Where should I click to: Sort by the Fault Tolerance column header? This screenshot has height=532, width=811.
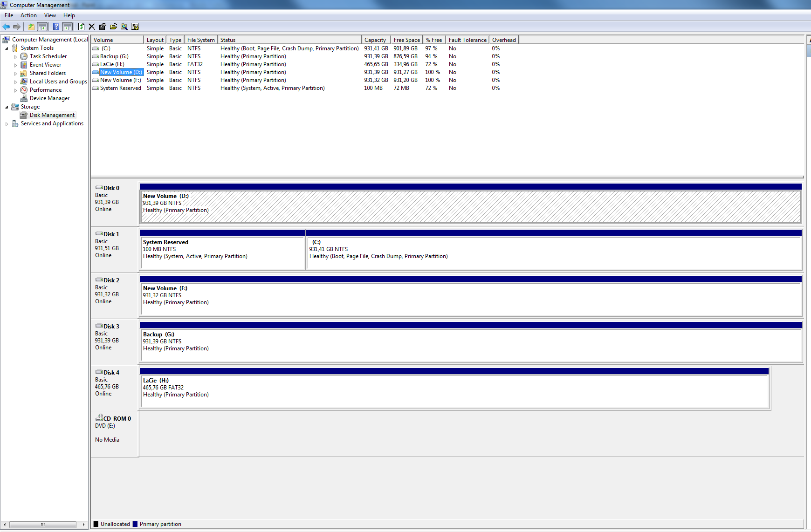pyautogui.click(x=467, y=40)
